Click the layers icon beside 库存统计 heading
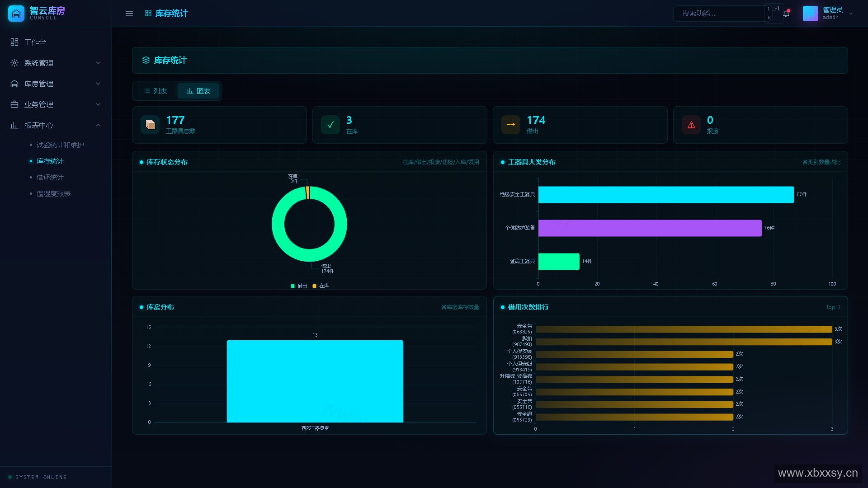 [x=146, y=60]
